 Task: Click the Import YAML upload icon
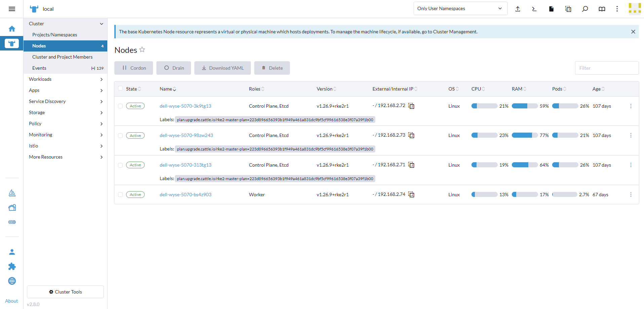518,9
